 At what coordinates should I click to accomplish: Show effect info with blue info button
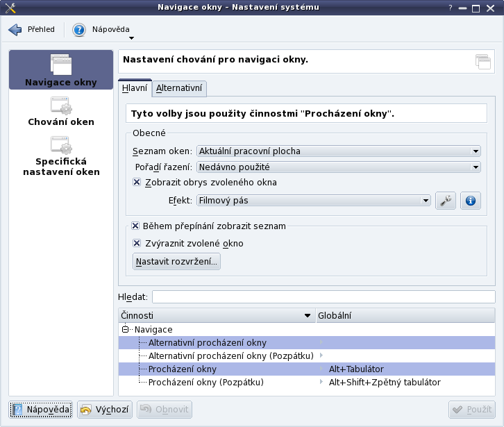[x=471, y=201]
